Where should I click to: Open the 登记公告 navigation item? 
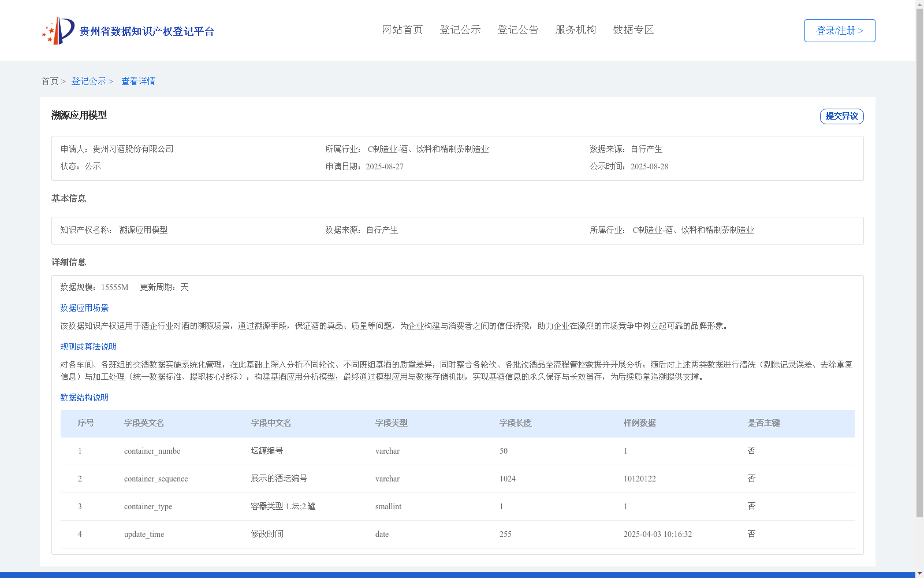[x=518, y=30]
